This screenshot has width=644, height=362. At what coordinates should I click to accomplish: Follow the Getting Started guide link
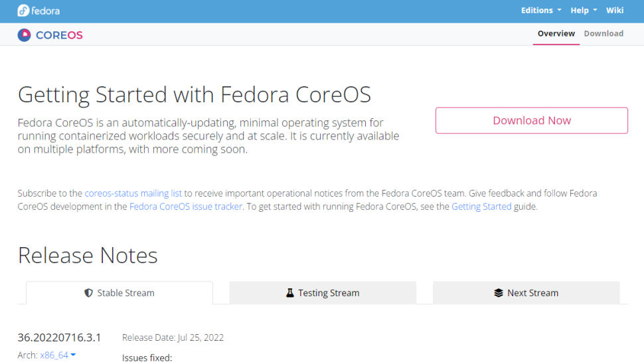(481, 207)
